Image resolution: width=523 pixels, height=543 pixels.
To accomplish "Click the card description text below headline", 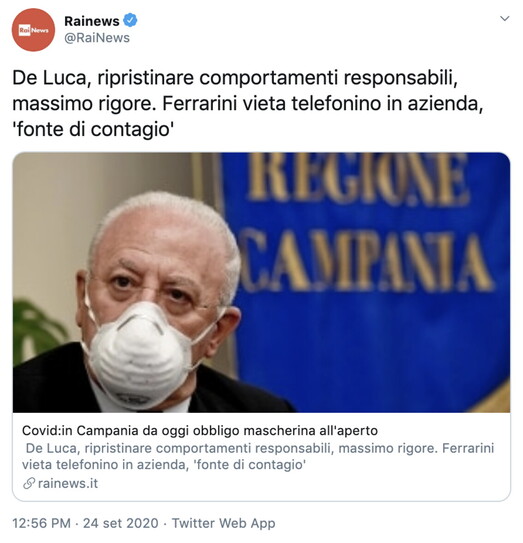I will [x=258, y=456].
